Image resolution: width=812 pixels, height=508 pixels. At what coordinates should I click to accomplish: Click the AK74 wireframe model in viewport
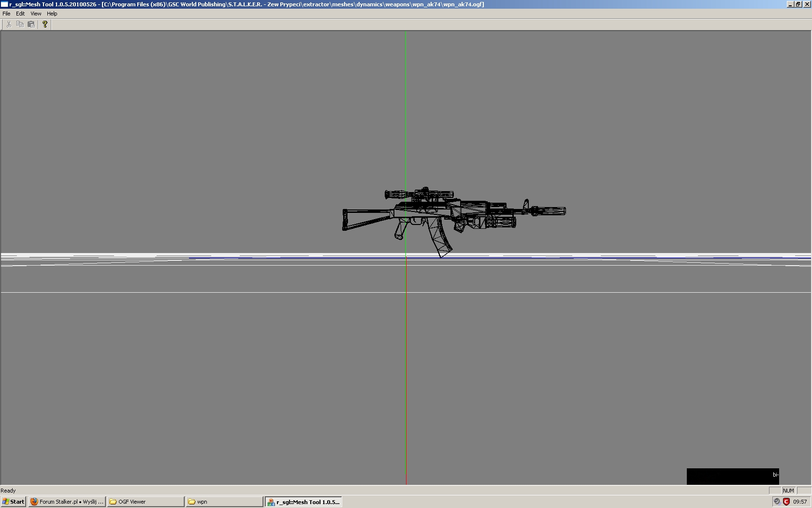(x=453, y=221)
